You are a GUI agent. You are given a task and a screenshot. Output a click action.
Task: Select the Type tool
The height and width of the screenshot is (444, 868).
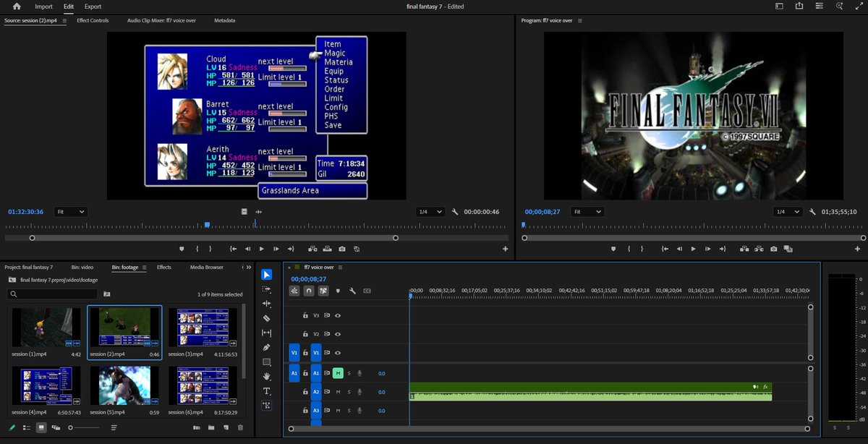coord(266,391)
